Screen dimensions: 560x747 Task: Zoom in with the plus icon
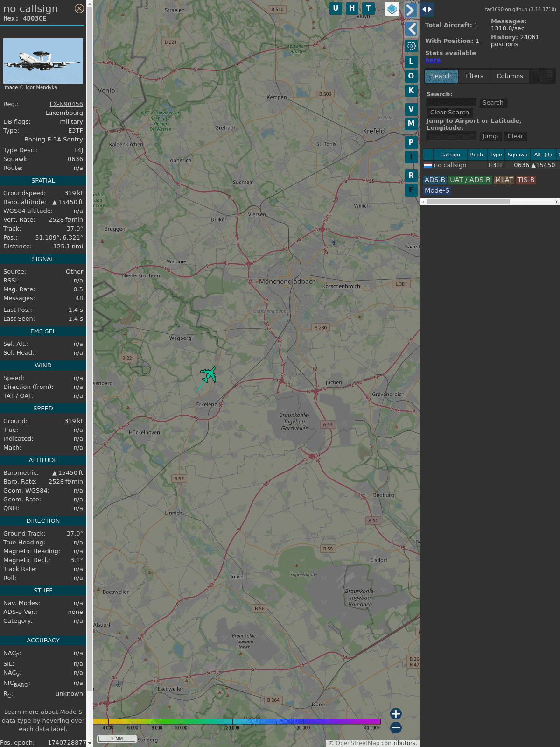[396, 713]
